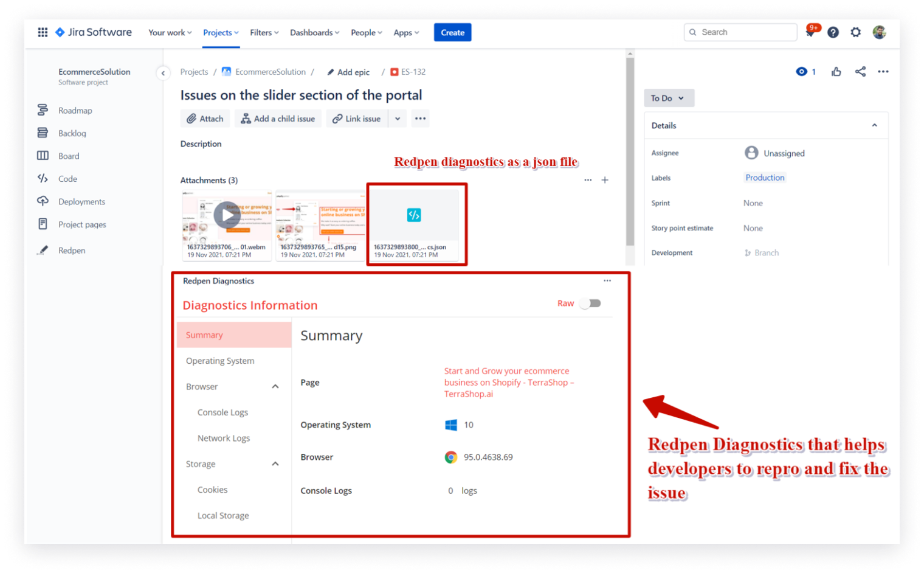Open the help question mark icon
The image size is (924, 573).
[833, 32]
